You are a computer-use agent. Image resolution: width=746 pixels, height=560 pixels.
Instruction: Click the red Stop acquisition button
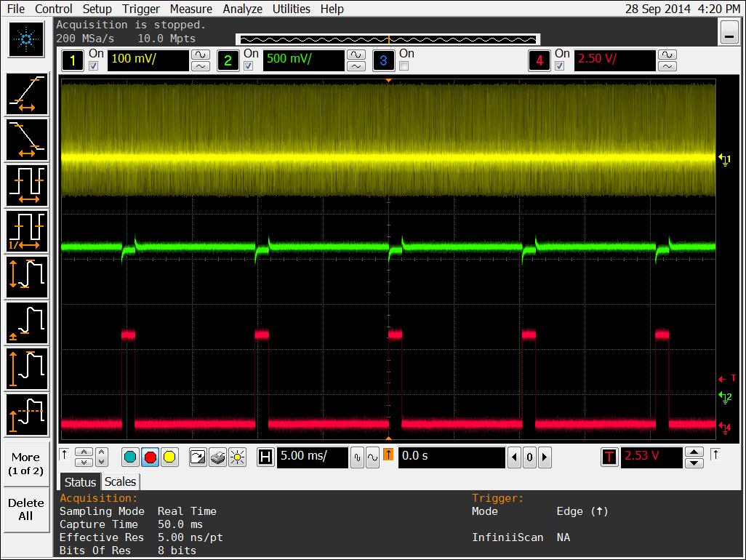coord(151,457)
